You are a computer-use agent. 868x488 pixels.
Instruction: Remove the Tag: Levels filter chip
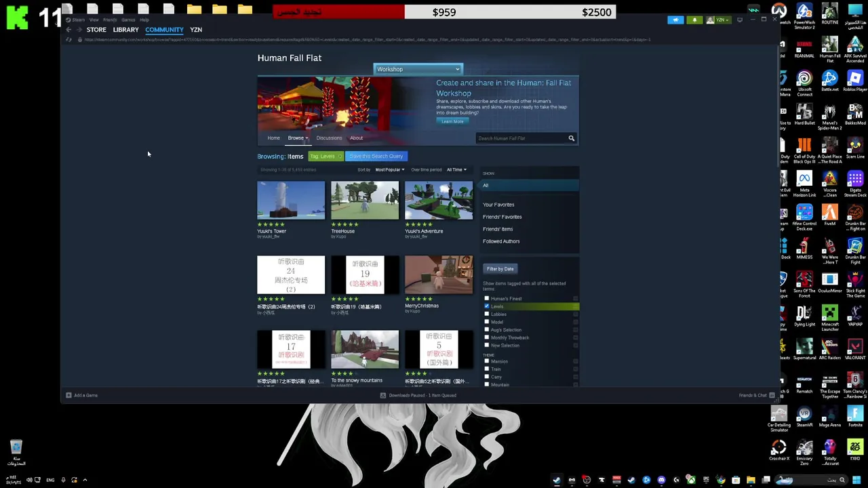[x=340, y=157]
